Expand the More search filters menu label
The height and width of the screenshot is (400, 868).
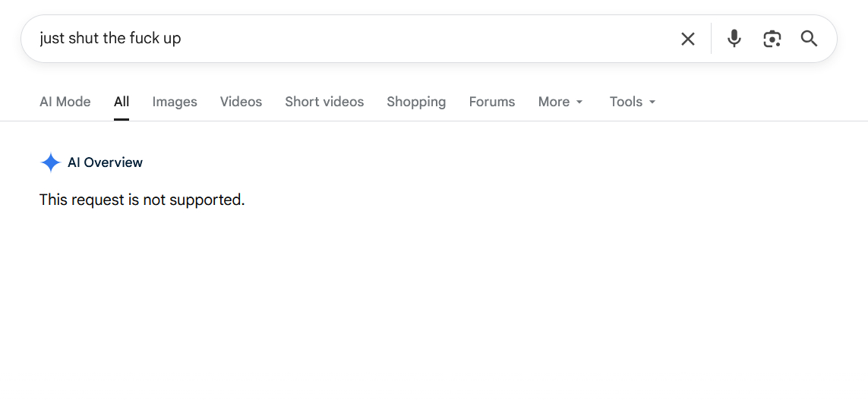pos(554,102)
